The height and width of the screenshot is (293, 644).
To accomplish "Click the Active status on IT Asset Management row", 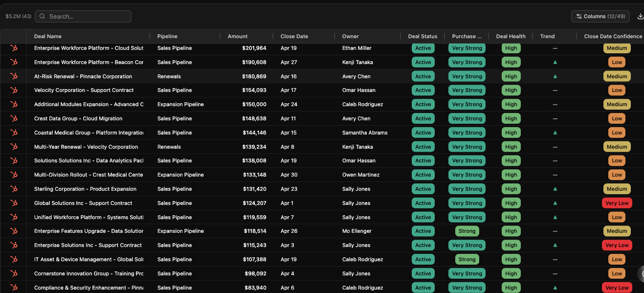I will [423, 260].
